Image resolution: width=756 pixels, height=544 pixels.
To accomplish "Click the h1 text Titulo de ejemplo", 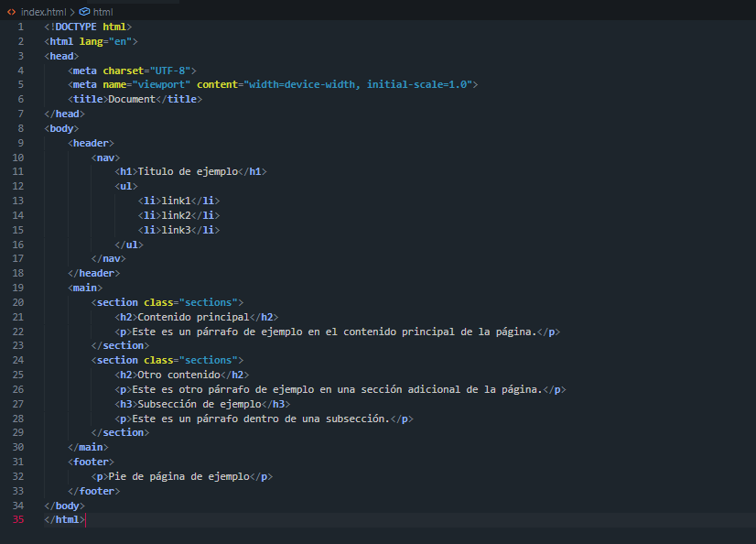I will 188,170.
